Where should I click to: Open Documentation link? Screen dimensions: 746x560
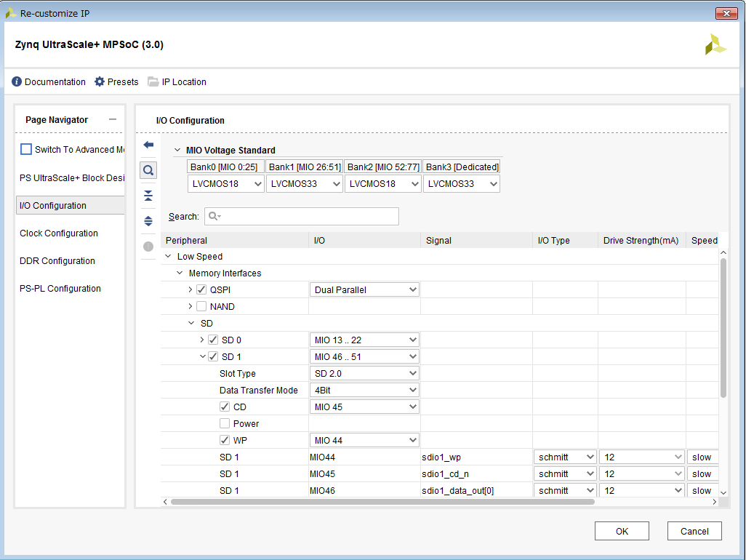click(x=55, y=82)
